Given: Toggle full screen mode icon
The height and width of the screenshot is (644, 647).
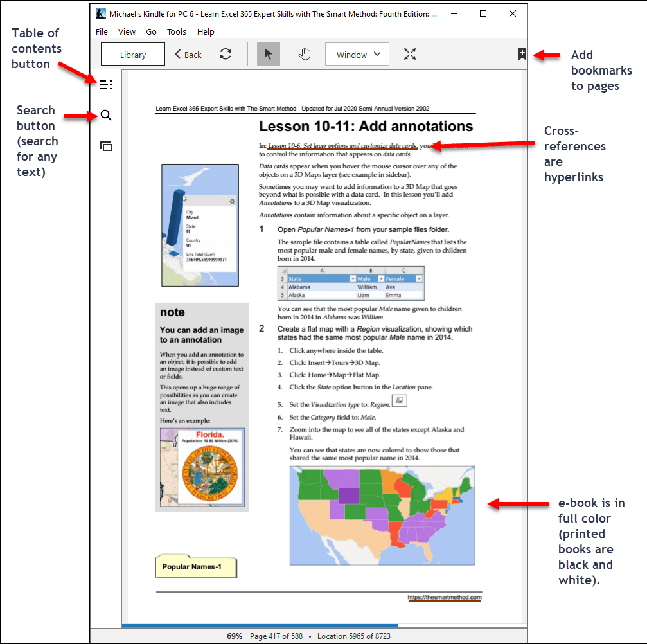Looking at the screenshot, I should pos(410,54).
